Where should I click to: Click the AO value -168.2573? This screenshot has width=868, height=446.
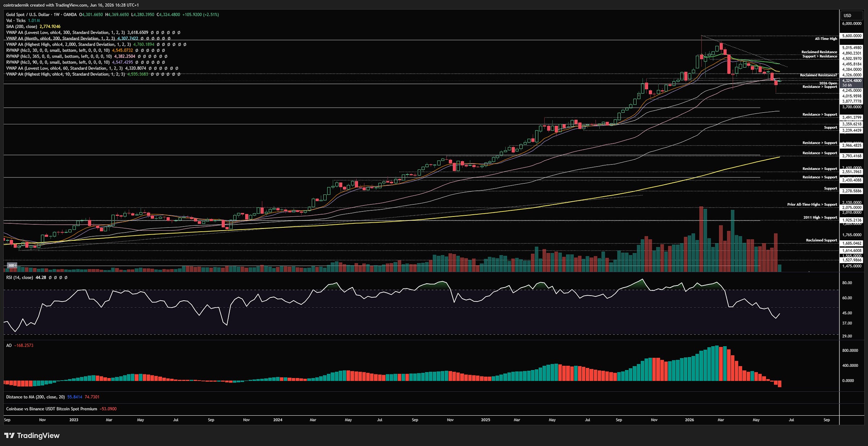tap(24, 346)
